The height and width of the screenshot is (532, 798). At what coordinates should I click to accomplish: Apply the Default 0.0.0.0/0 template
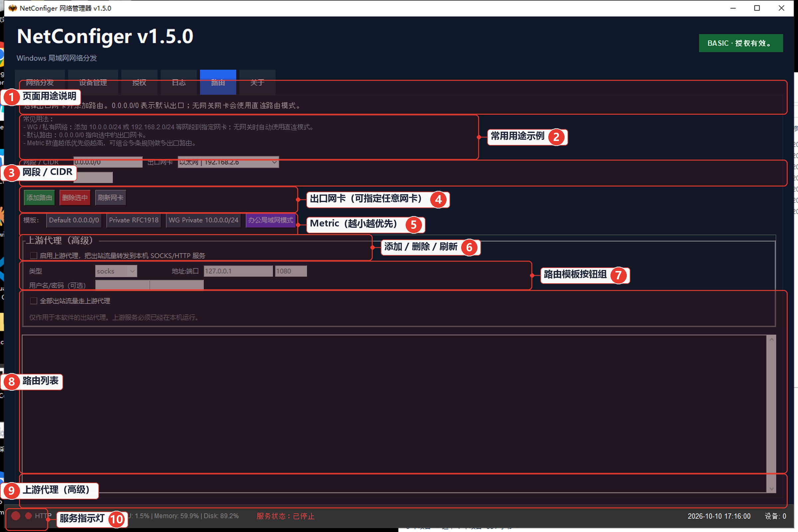(x=74, y=220)
